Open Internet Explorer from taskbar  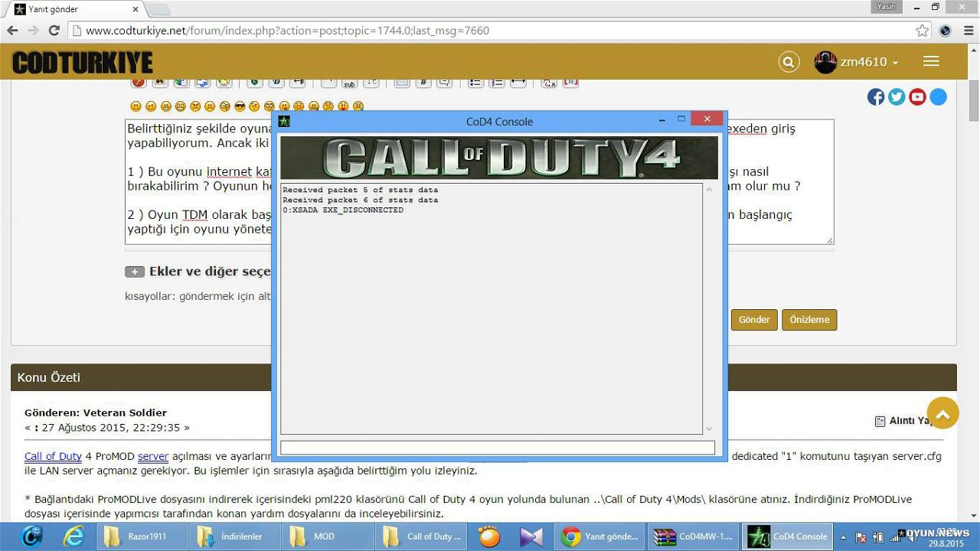(x=73, y=536)
